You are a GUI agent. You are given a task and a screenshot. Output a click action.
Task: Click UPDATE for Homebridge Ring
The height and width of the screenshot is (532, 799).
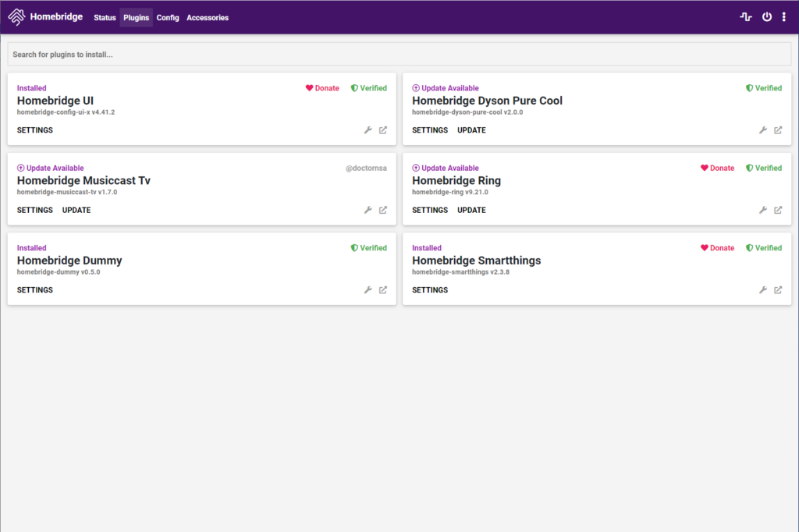471,210
